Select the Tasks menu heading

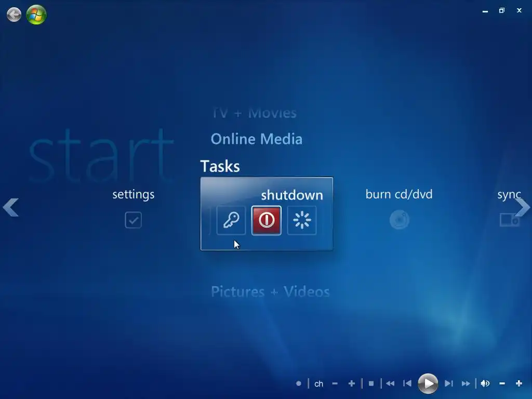220,166
